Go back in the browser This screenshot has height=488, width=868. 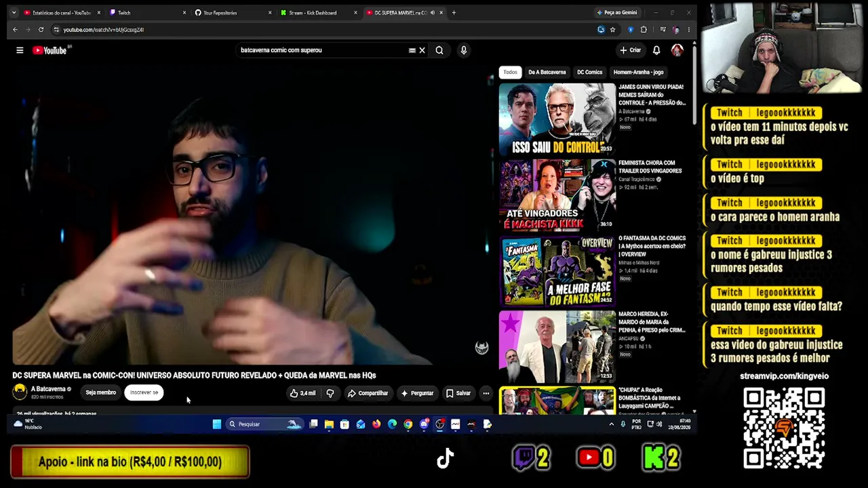[15, 30]
